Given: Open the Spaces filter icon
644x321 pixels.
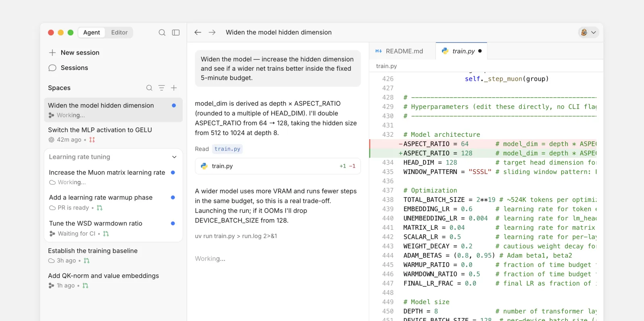Looking at the screenshot, I should [161, 88].
